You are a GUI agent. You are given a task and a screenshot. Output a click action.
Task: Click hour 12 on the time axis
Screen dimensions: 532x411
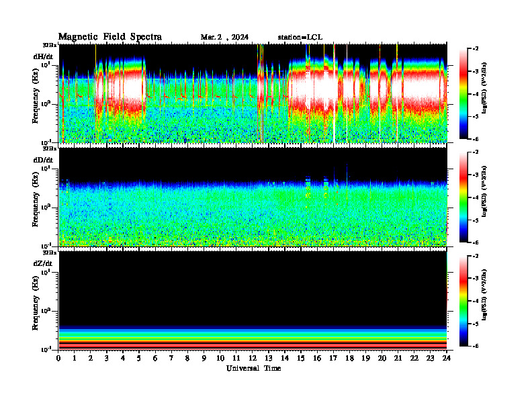tap(253, 358)
